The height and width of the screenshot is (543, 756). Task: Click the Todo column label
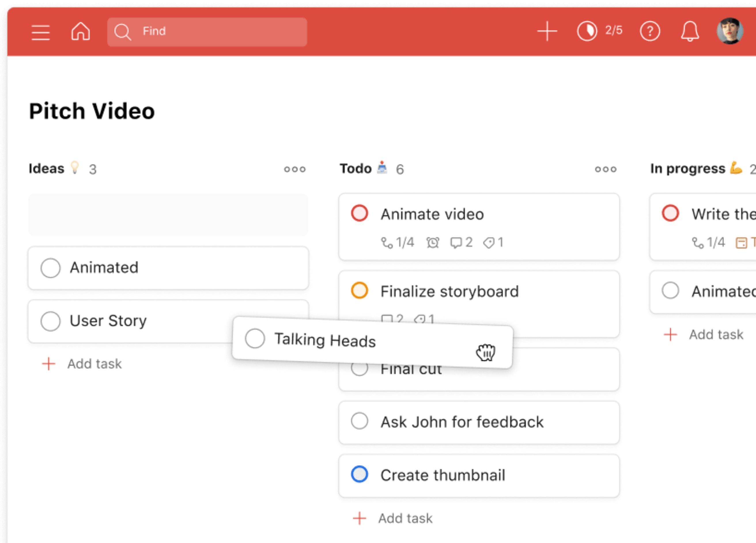tap(355, 168)
